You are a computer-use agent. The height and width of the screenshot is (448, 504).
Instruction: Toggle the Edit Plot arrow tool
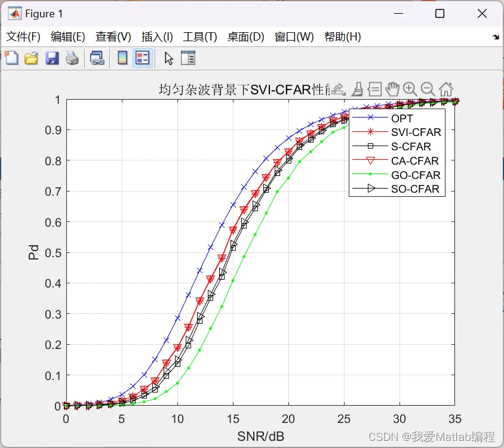pos(169,58)
